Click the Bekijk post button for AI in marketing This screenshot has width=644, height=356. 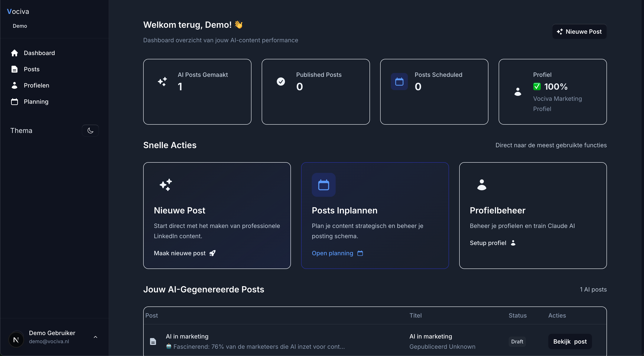[x=570, y=341]
